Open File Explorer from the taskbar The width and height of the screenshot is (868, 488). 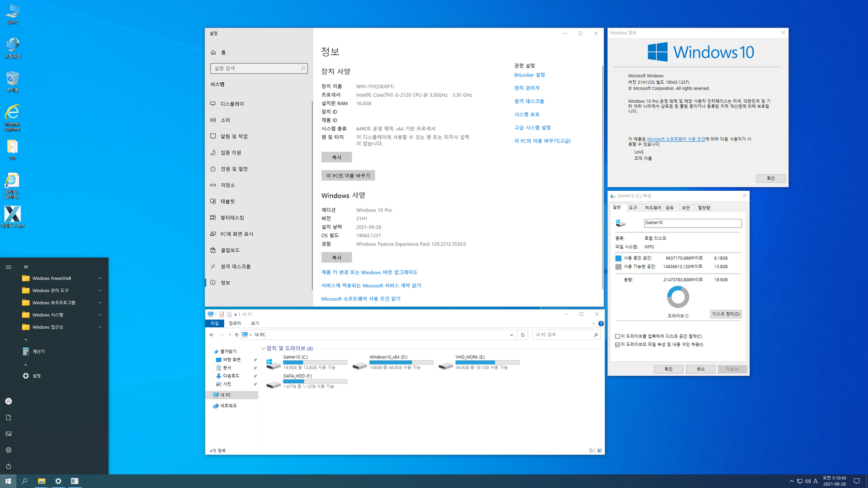[x=42, y=481]
